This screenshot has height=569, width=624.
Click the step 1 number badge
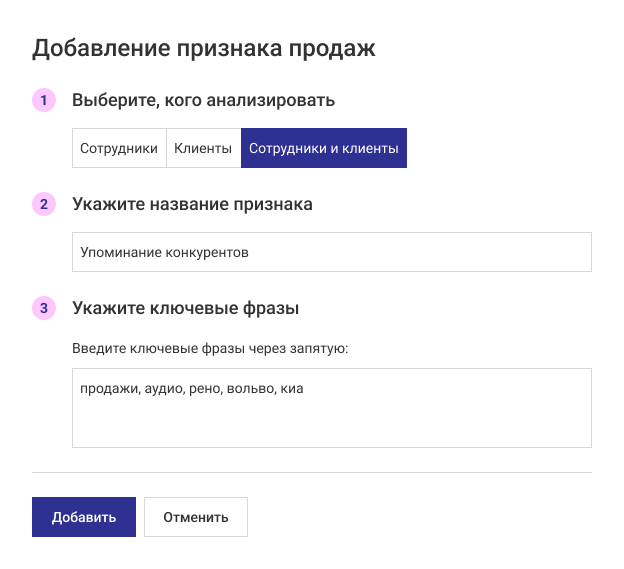click(44, 101)
